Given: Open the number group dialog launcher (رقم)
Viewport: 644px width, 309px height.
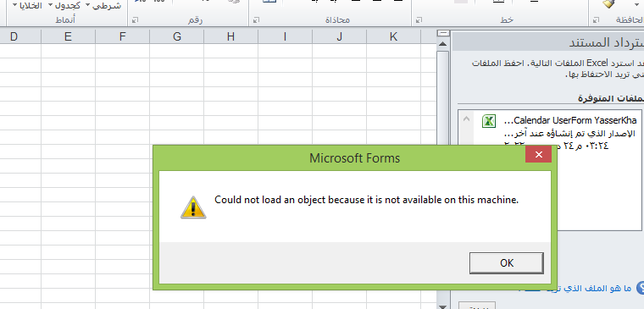Looking at the screenshot, I should (135, 19).
